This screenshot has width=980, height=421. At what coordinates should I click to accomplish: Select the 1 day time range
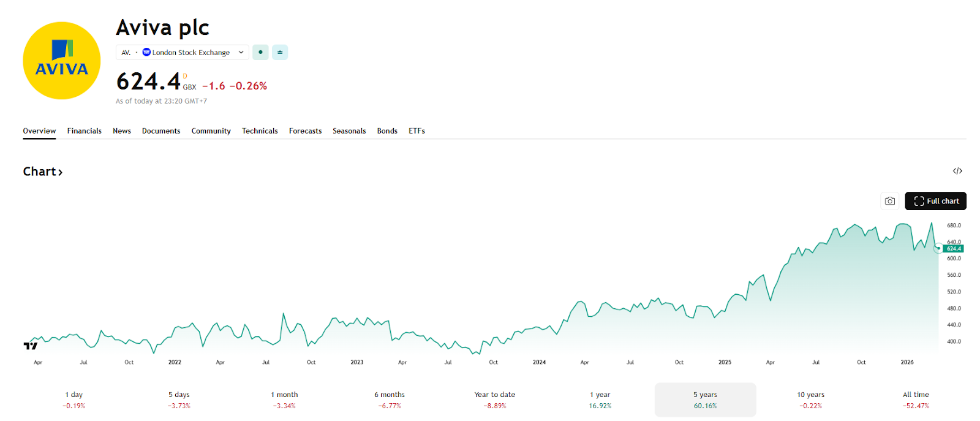(74, 400)
